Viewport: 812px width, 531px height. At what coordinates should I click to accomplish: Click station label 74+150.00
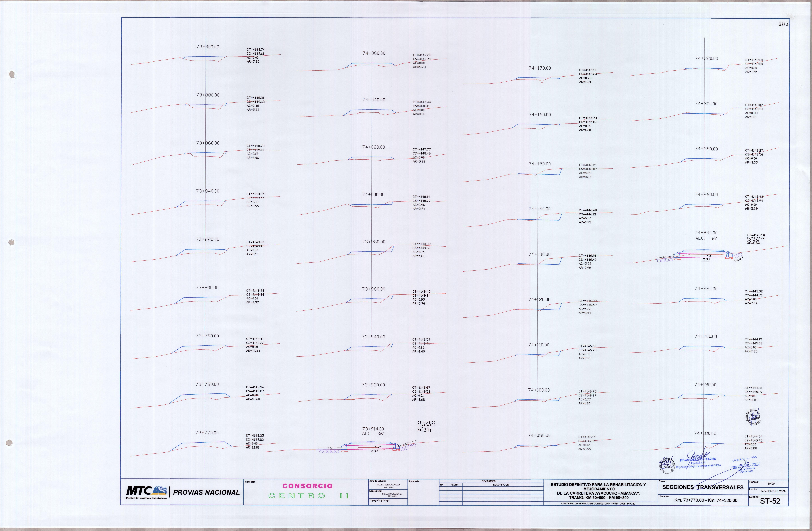540,164
